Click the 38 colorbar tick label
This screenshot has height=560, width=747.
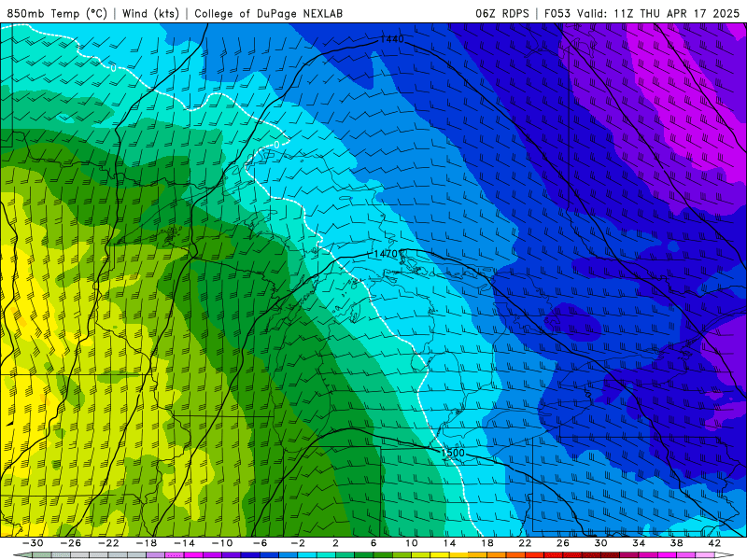tap(676, 543)
